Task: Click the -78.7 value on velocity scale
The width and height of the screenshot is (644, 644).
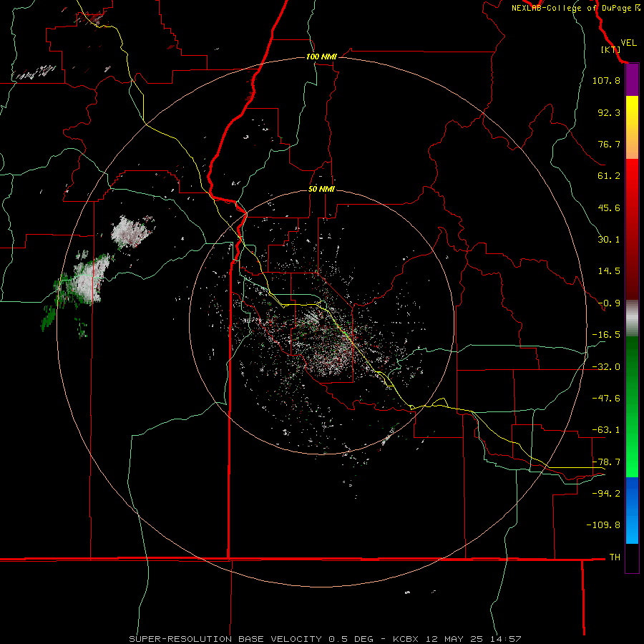Action: click(606, 462)
